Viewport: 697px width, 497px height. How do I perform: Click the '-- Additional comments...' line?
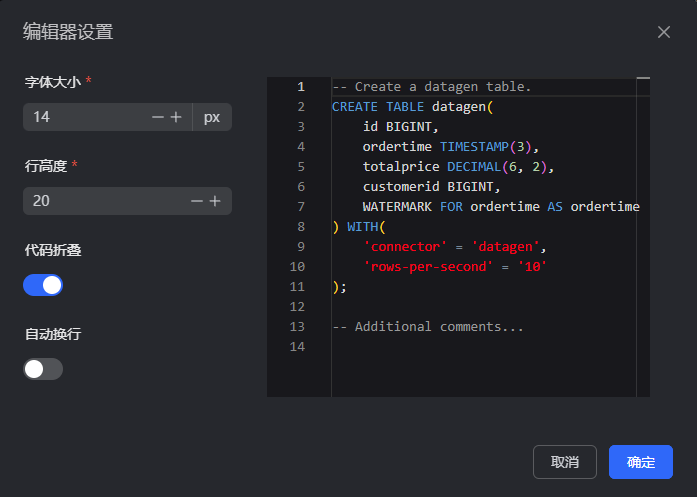[428, 327]
